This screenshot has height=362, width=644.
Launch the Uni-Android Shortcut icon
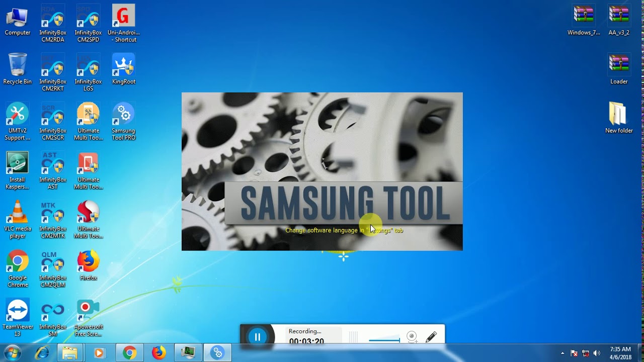[x=123, y=24]
